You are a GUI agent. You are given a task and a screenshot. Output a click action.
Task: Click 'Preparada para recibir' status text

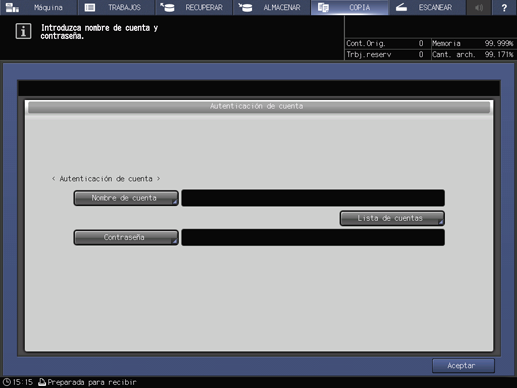[x=92, y=382]
